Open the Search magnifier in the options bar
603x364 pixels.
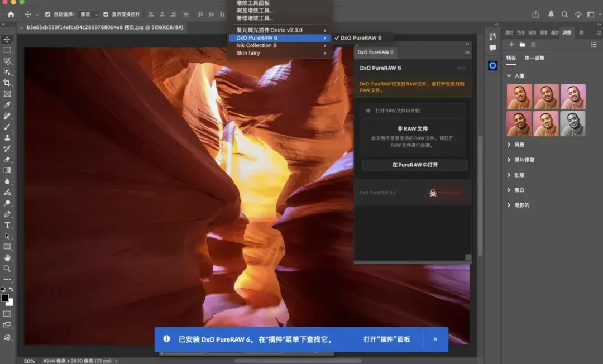coord(564,14)
